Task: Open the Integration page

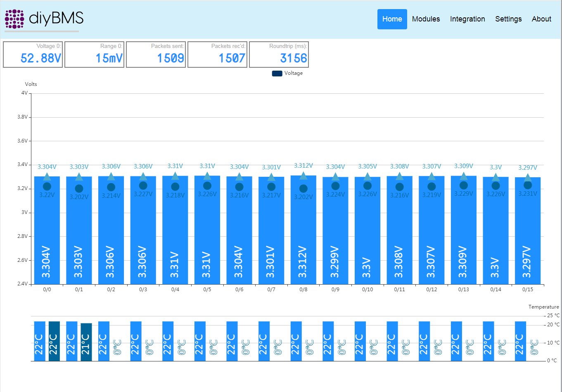Action: [467, 19]
